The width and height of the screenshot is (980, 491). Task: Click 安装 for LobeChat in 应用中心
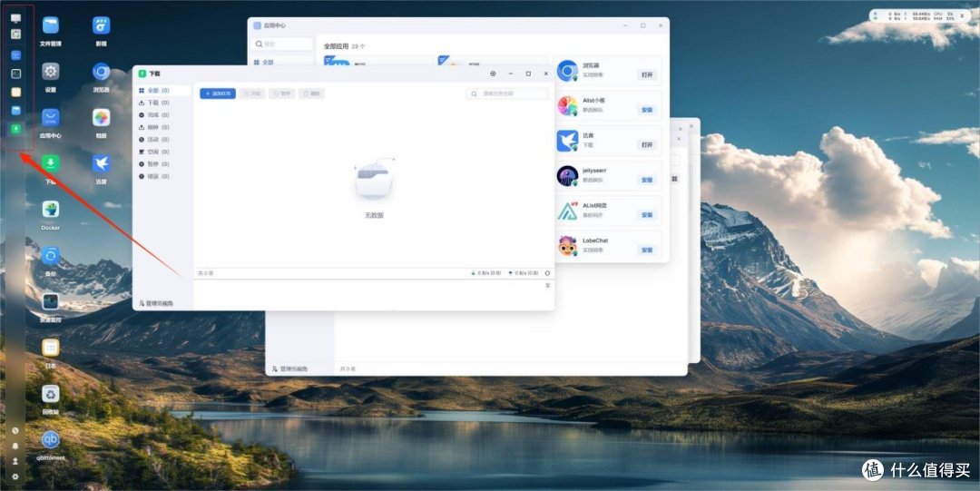pyautogui.click(x=647, y=250)
